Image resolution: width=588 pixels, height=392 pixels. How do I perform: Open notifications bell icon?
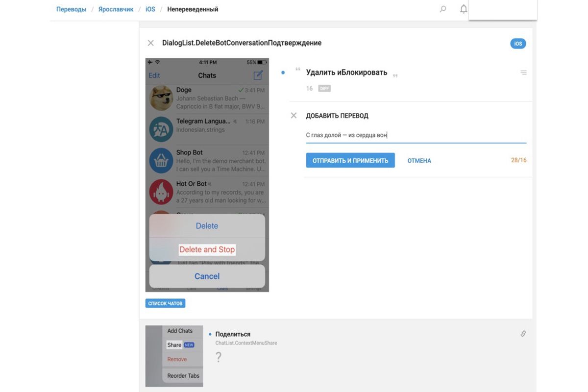click(463, 9)
